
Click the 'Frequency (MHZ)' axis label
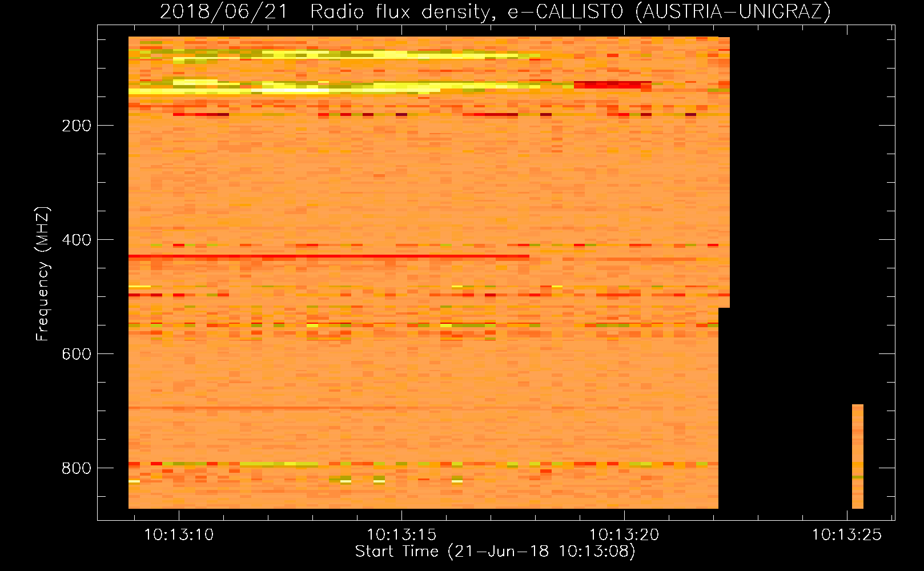43,274
